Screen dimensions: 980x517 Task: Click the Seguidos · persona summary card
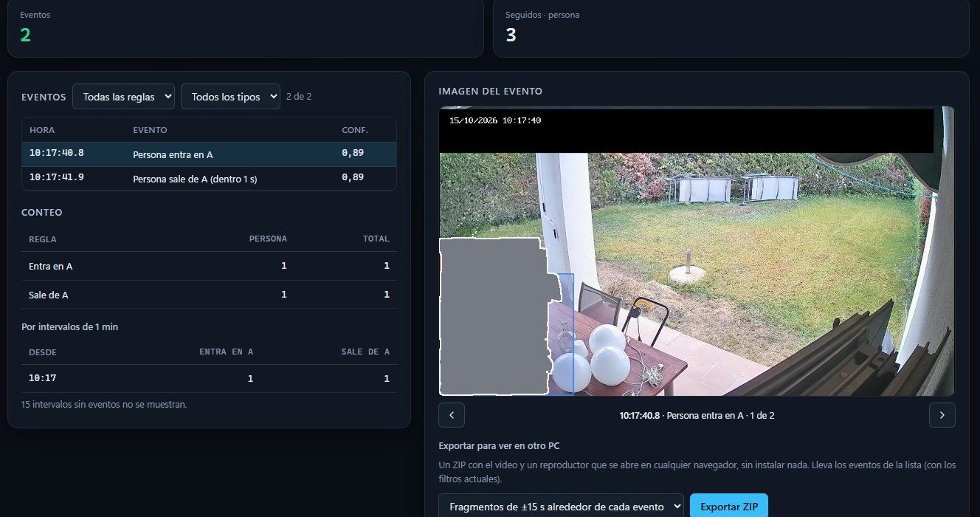731,27
